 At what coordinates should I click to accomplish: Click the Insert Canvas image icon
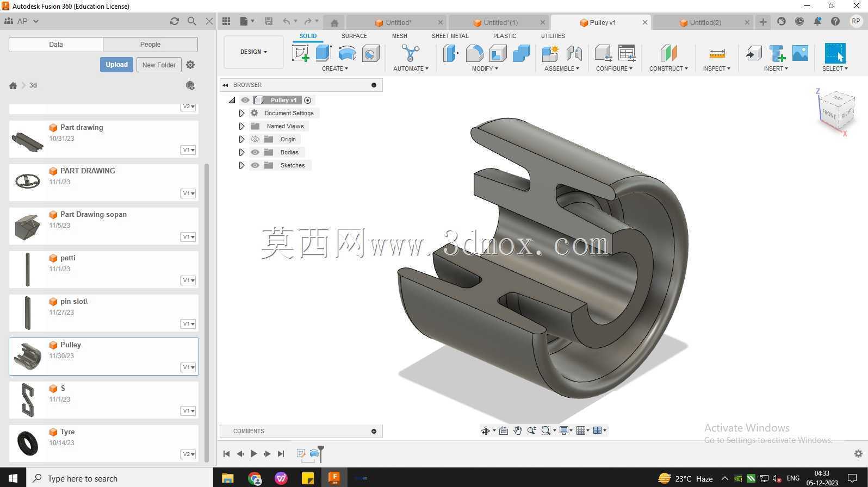tap(800, 53)
